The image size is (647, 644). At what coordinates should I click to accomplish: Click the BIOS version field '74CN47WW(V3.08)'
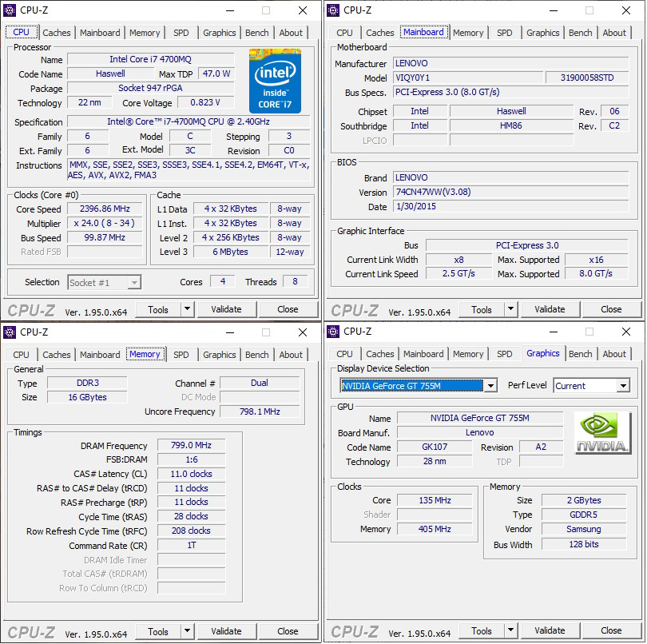(x=511, y=192)
